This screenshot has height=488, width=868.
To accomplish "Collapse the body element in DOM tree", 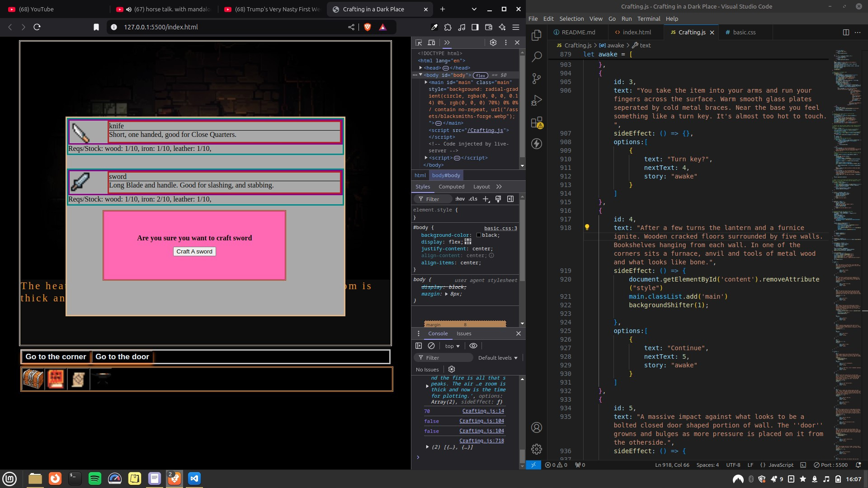I will (420, 75).
